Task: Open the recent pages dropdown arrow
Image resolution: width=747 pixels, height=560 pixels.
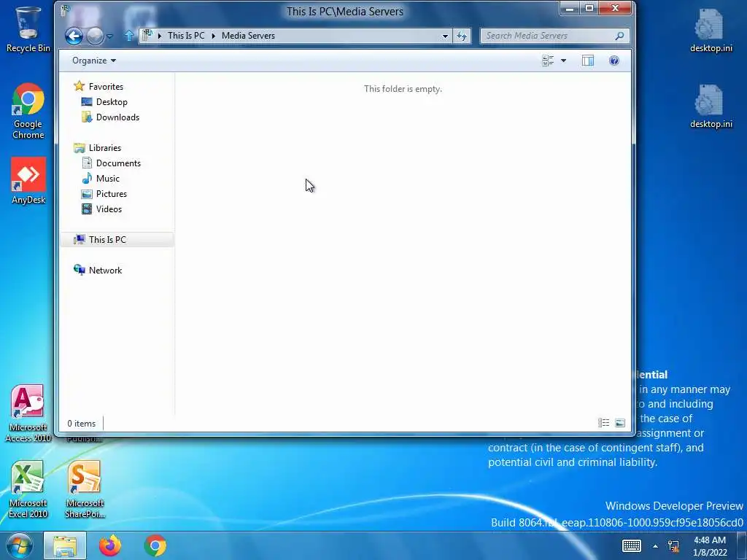Action: tap(109, 36)
